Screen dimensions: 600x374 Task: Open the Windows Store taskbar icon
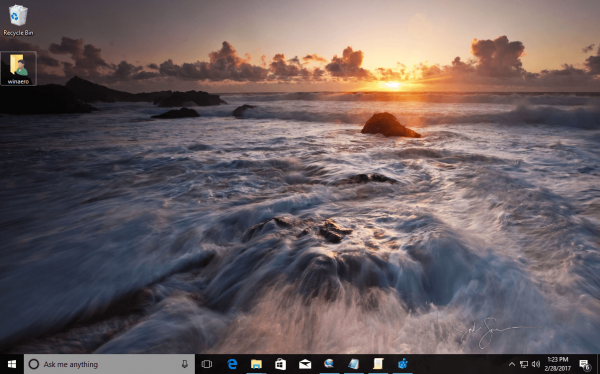tap(280, 364)
